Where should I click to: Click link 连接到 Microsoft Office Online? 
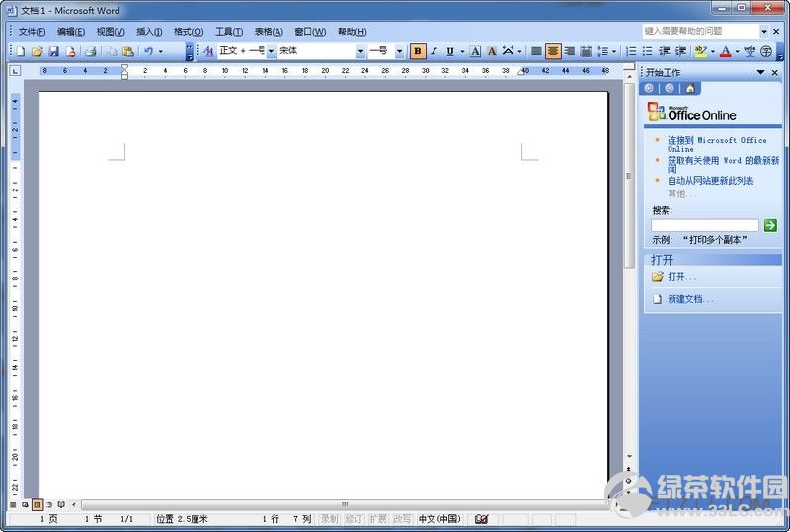(717, 144)
